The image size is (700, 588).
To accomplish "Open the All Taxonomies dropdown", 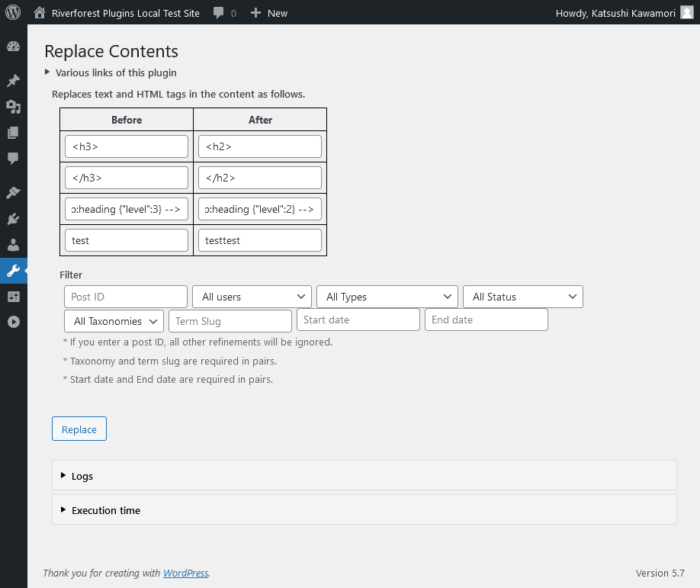I will click(114, 321).
